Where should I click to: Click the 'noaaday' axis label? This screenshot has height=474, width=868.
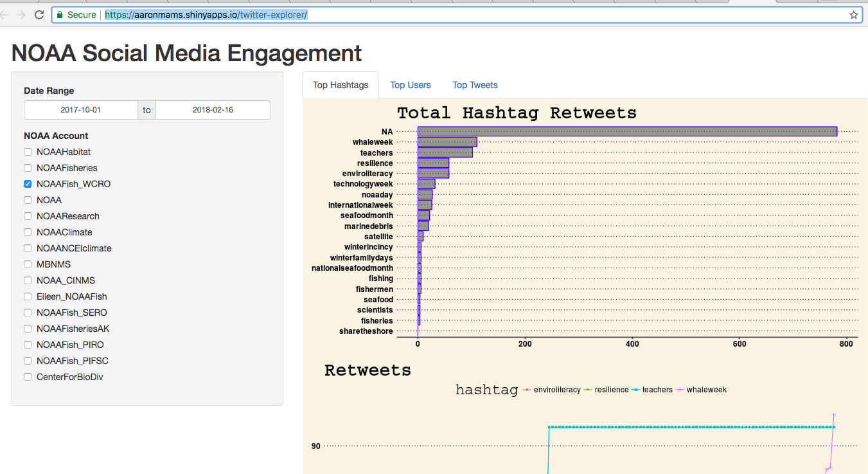(377, 195)
